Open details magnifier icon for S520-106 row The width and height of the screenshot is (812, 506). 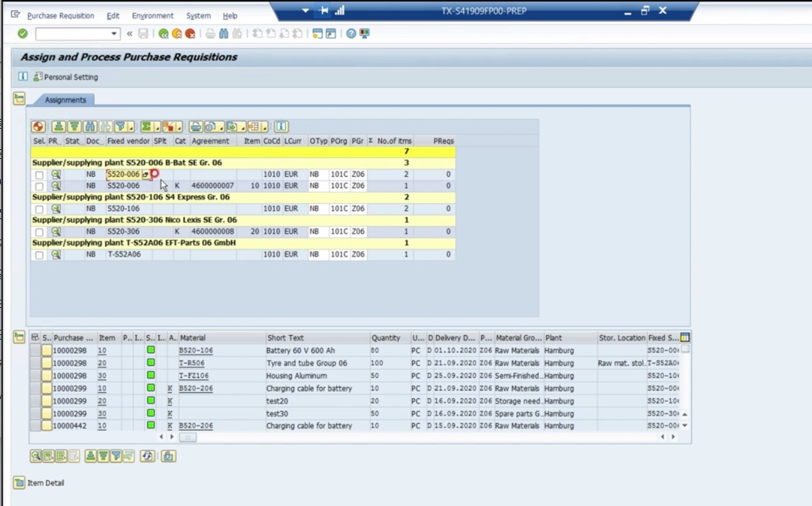click(x=56, y=209)
